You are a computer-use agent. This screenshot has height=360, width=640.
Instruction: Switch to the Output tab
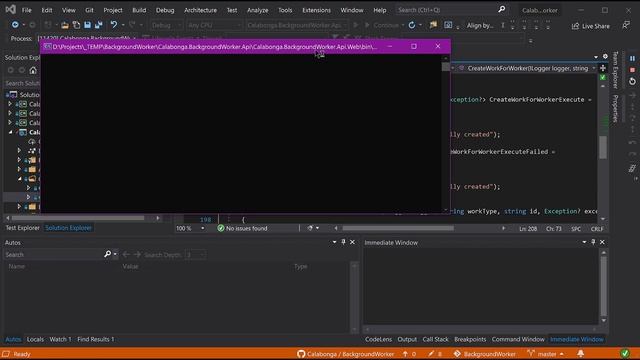pyautogui.click(x=407, y=339)
